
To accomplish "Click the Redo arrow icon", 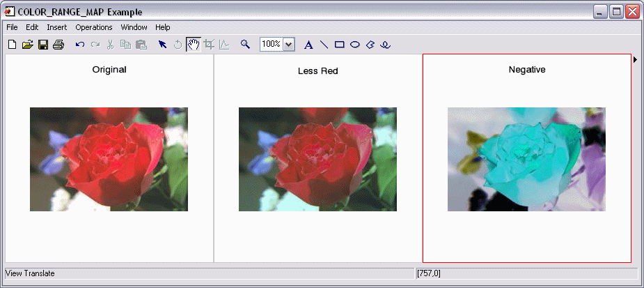I will 95,45.
